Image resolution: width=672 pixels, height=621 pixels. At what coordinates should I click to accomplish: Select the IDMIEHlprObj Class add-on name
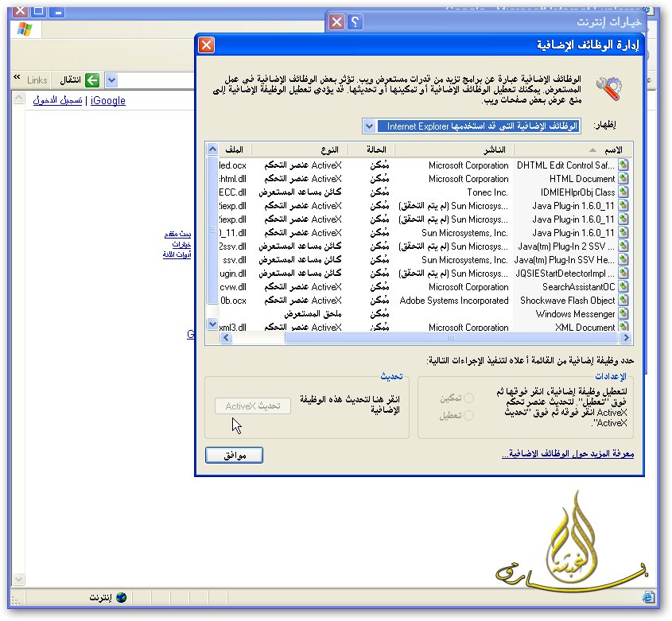(577, 192)
